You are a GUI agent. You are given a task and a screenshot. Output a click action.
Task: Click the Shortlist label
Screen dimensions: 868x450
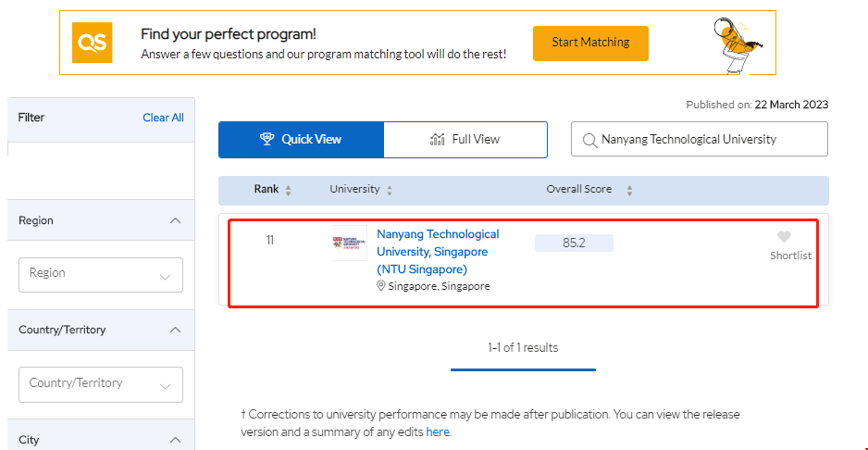click(790, 256)
